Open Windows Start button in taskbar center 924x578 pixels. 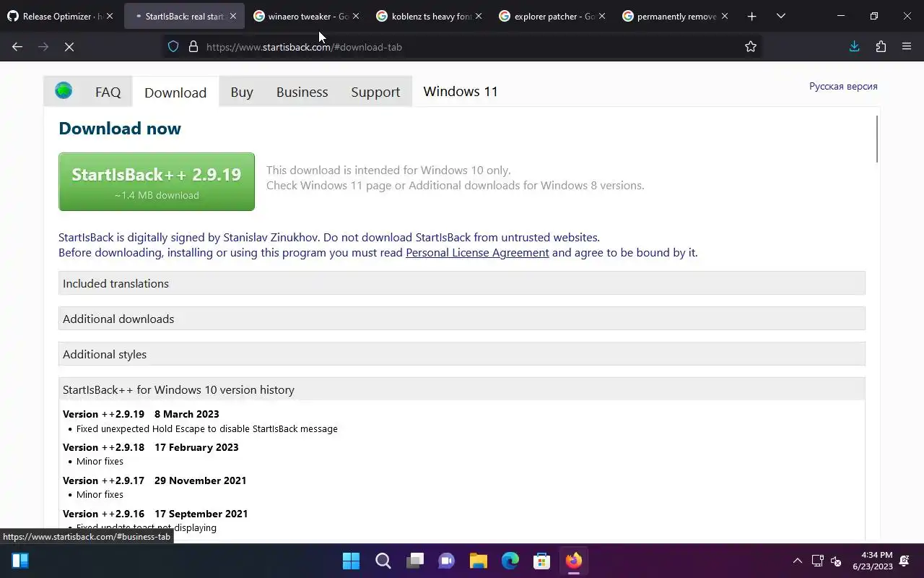[351, 561]
